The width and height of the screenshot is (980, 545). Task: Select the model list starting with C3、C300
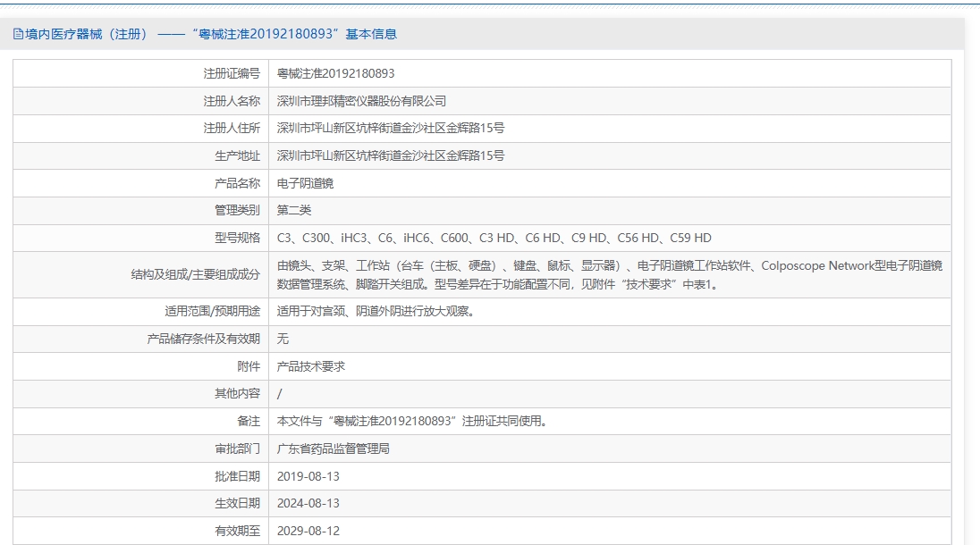pos(494,238)
